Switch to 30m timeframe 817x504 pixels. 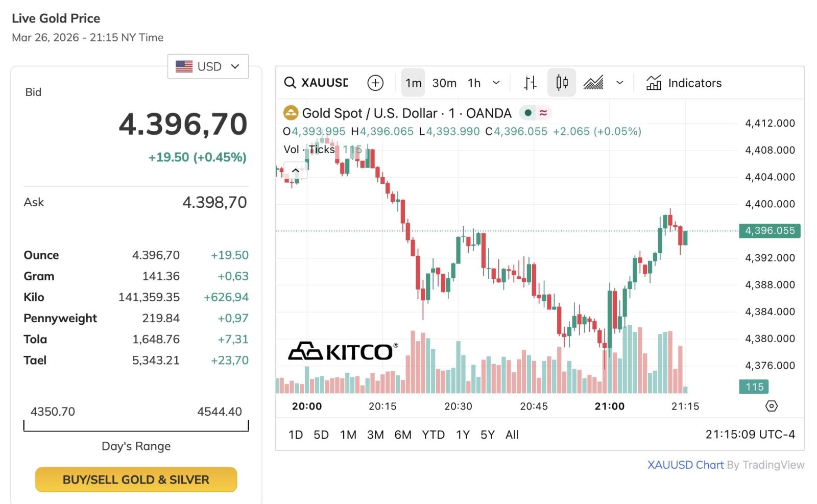444,83
